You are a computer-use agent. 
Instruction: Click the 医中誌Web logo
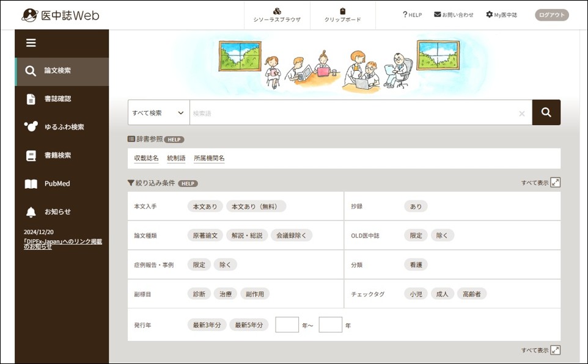tap(60, 15)
